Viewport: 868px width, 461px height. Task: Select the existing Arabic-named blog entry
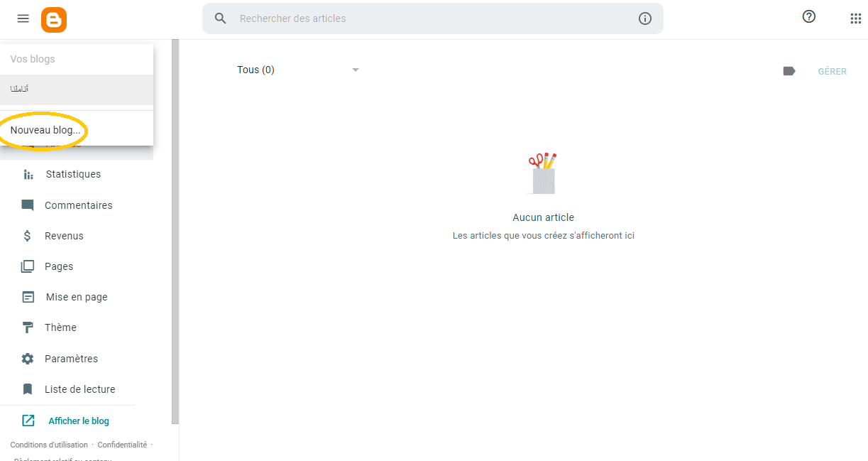point(77,90)
